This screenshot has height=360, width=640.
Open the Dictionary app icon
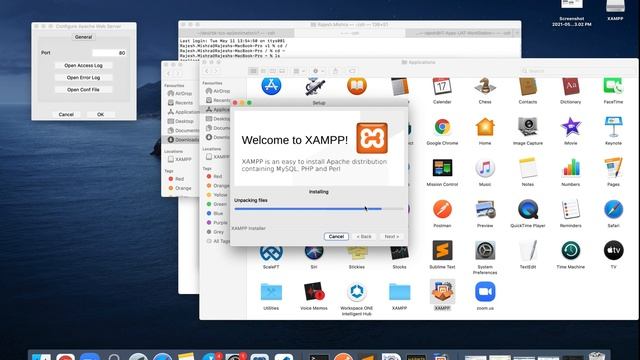571,87
